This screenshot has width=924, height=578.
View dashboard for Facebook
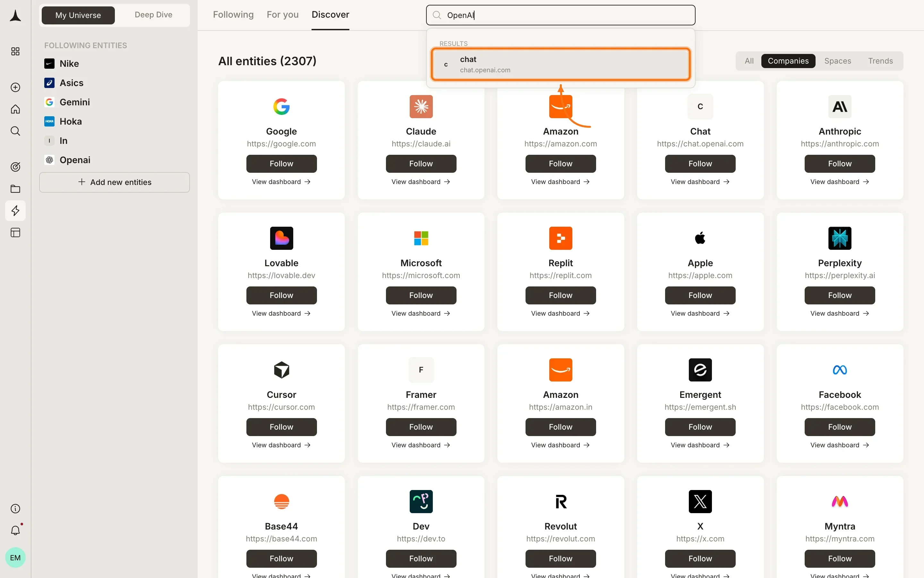[840, 445]
